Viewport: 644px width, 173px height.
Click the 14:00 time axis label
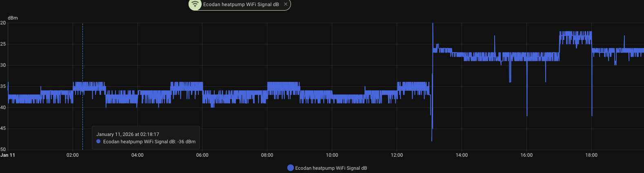462,155
